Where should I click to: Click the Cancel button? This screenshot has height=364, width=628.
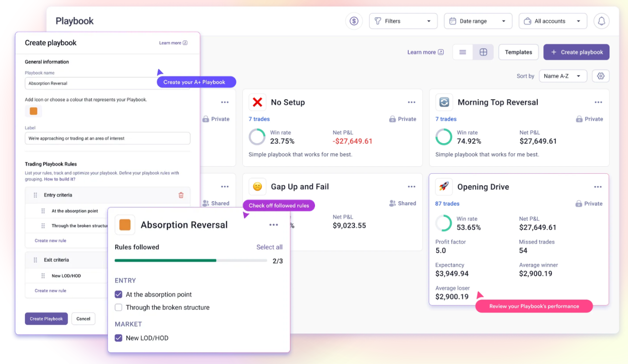83,319
